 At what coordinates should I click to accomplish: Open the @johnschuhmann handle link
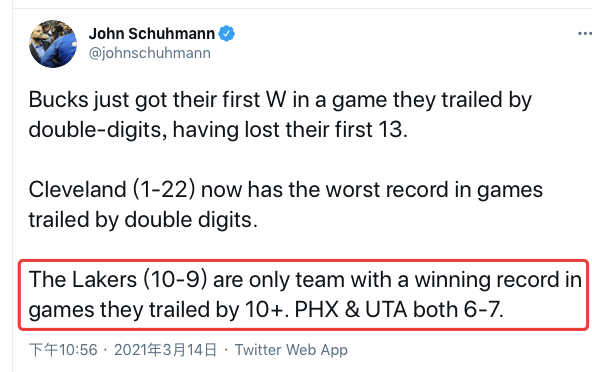pos(150,53)
